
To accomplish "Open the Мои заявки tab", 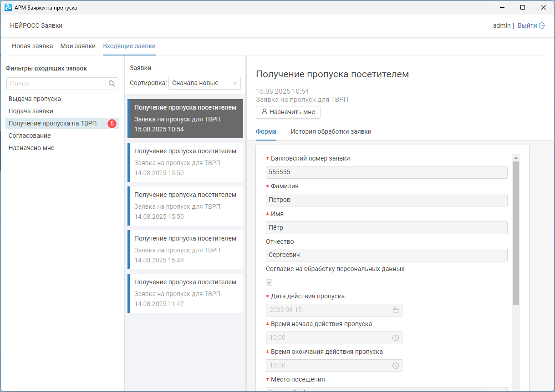I will [x=78, y=46].
